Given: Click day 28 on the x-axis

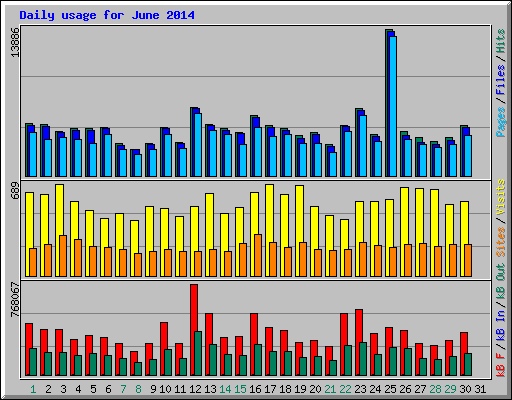Looking at the screenshot, I should pyautogui.click(x=435, y=389).
